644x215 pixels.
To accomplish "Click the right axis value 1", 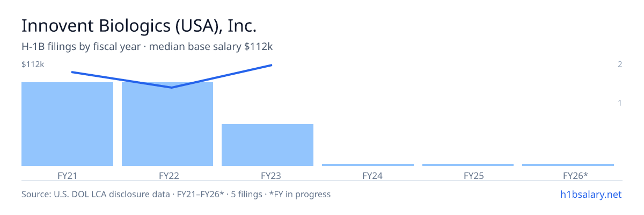I will (620, 103).
